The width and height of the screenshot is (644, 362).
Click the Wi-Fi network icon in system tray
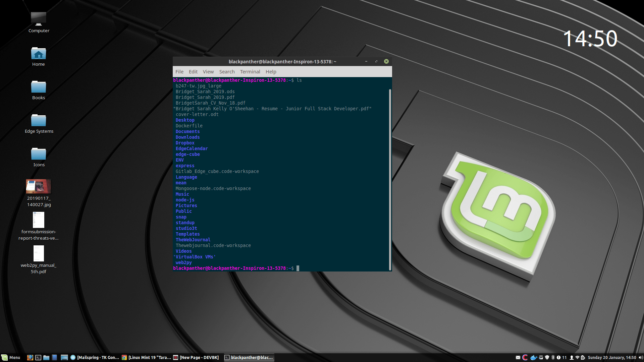pyautogui.click(x=577, y=357)
